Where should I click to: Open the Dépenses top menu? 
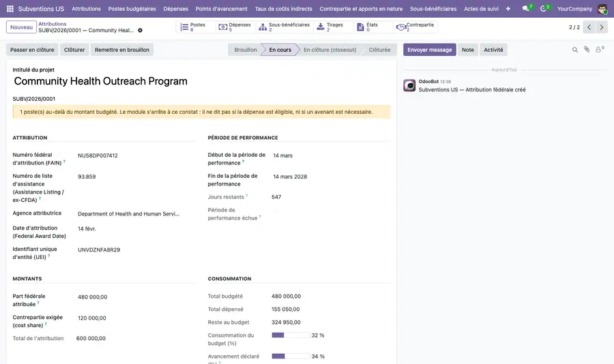(x=175, y=9)
